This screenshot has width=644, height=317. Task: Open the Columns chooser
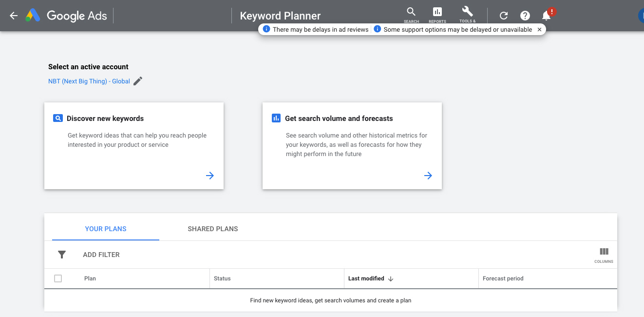(604, 255)
